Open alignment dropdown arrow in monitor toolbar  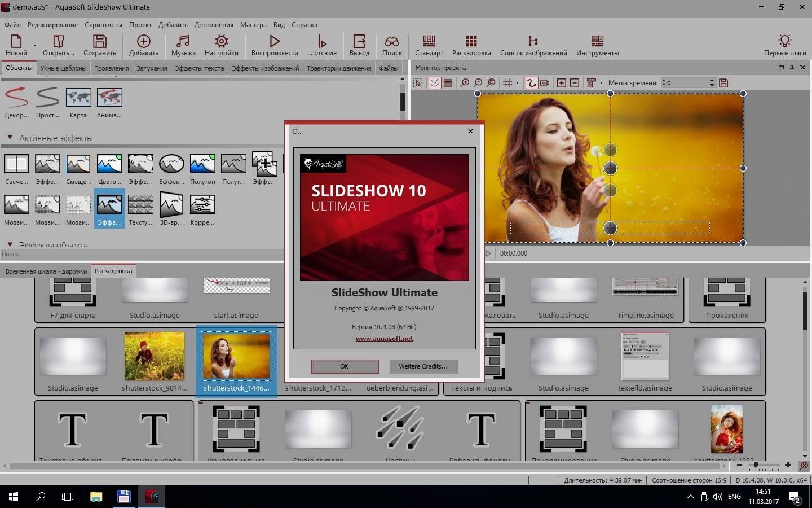pyautogui.click(x=601, y=83)
